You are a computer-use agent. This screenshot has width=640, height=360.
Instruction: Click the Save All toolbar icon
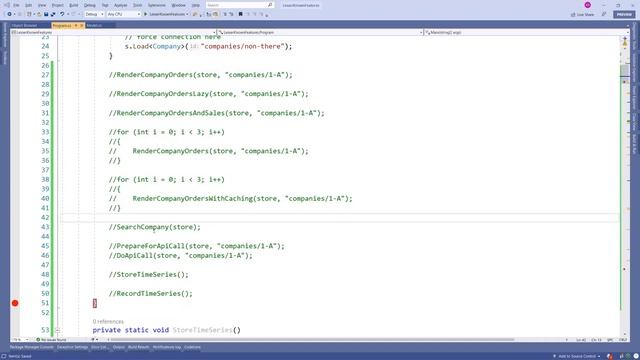(53, 14)
